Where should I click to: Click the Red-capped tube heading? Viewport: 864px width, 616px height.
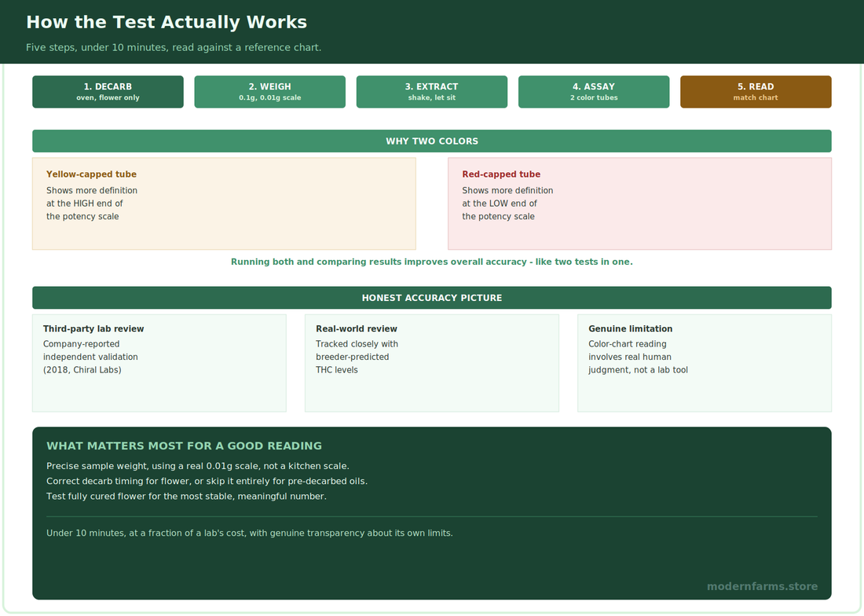pyautogui.click(x=501, y=174)
